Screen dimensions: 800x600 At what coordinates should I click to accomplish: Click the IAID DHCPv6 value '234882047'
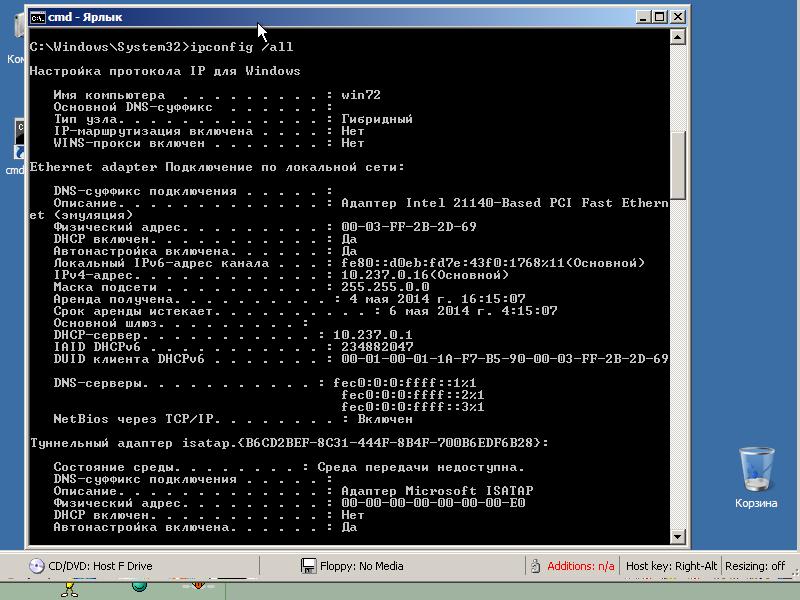pyautogui.click(x=377, y=347)
